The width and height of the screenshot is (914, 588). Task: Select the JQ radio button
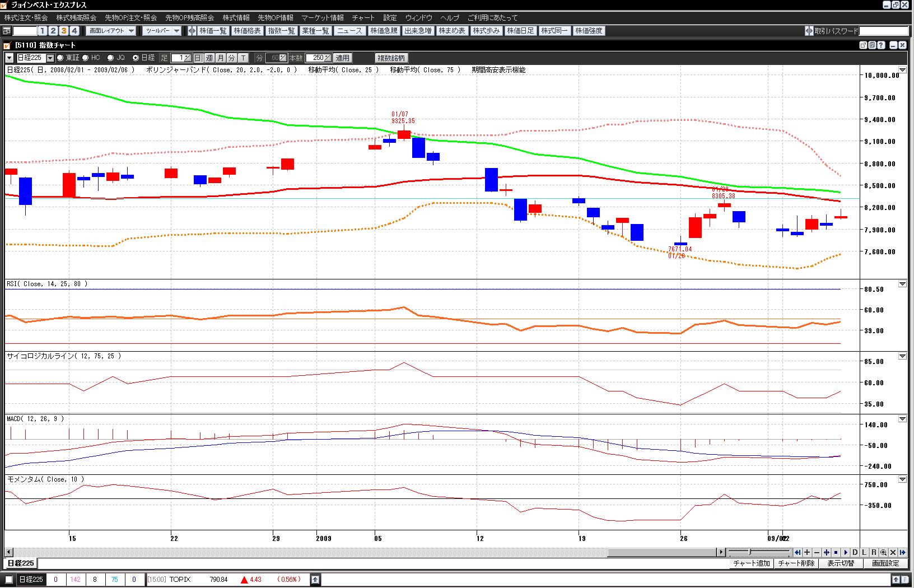(x=110, y=58)
